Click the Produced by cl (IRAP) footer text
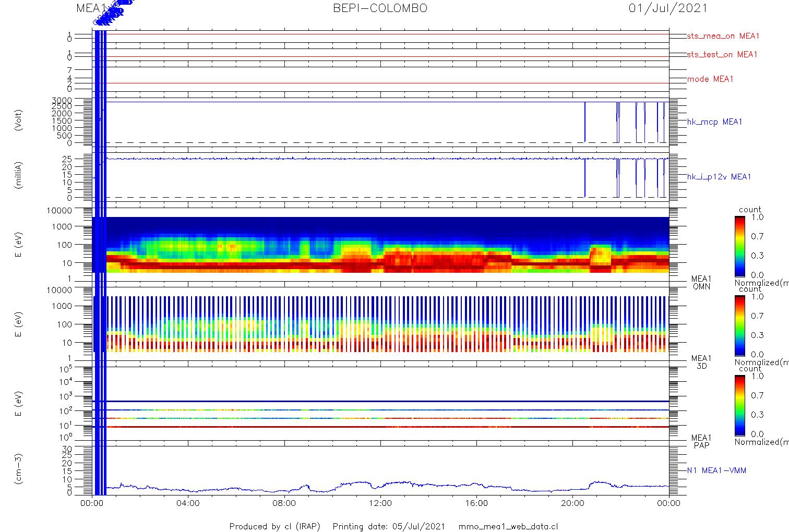This screenshot has width=789, height=532. click(275, 526)
